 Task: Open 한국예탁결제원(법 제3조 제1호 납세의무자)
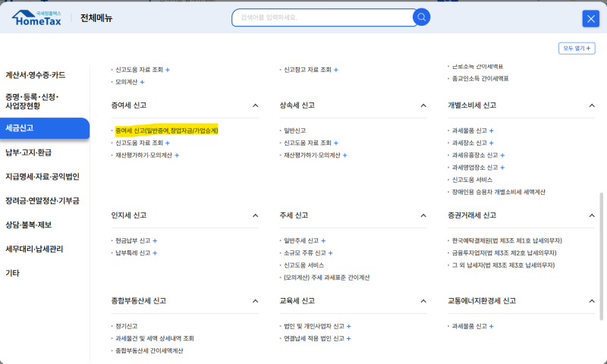pyautogui.click(x=507, y=240)
